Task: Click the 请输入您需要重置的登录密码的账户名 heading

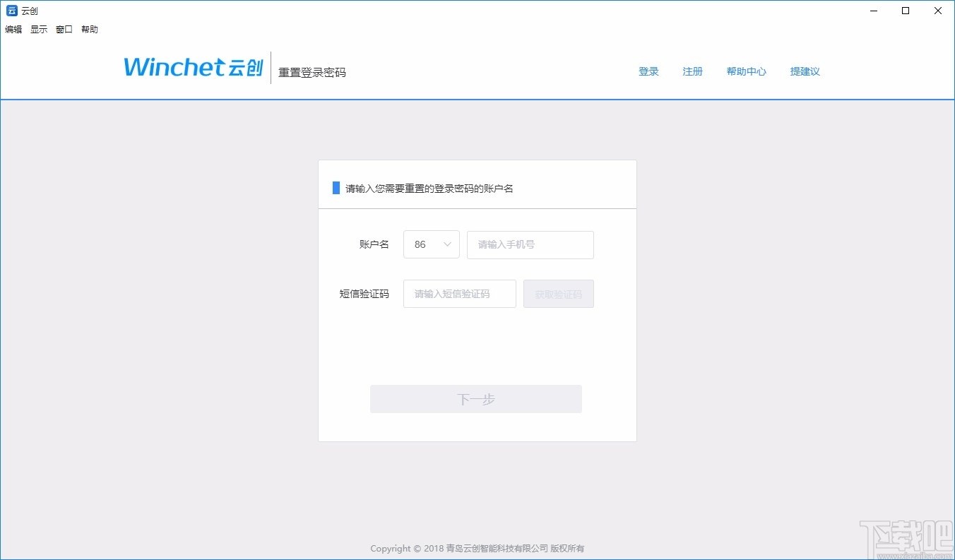Action: click(x=429, y=189)
